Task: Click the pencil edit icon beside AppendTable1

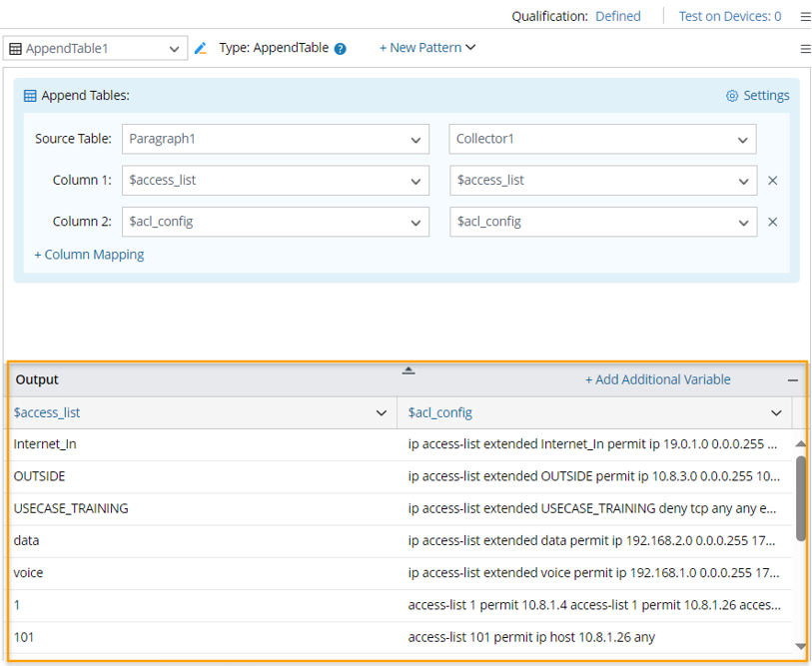Action: tap(201, 48)
